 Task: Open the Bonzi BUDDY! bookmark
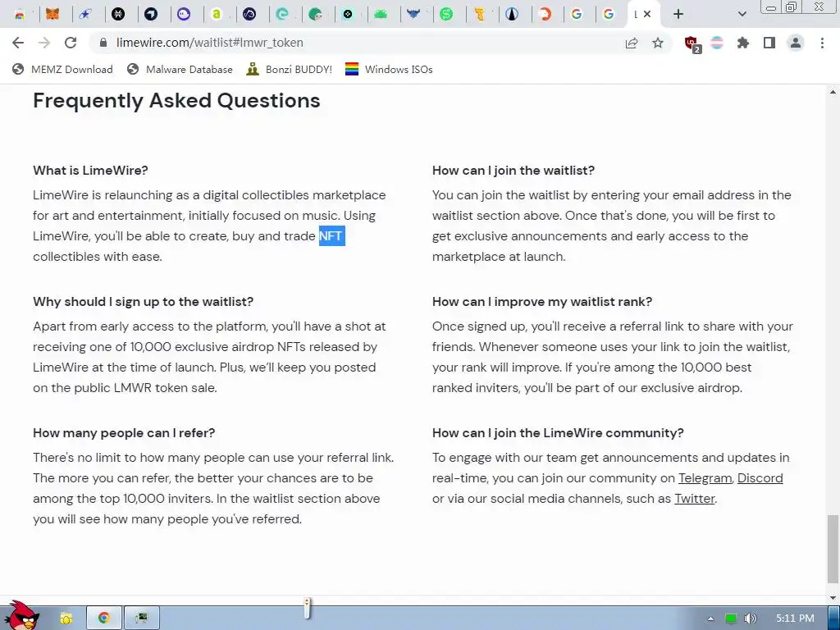point(290,69)
